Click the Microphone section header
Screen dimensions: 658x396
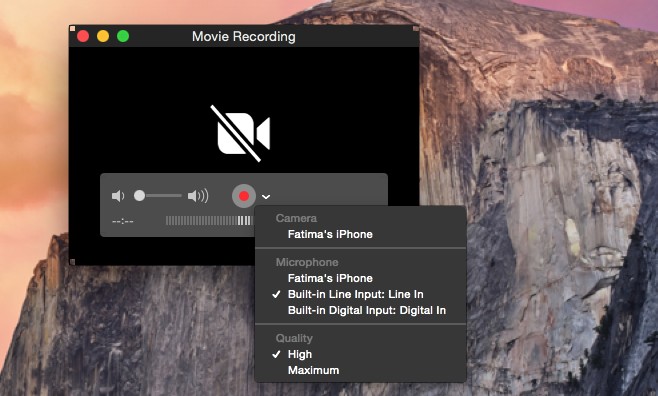point(307,262)
